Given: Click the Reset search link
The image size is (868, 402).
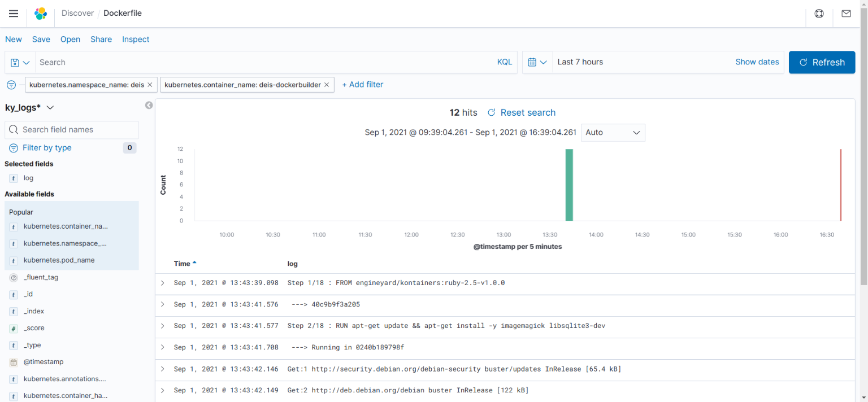Looking at the screenshot, I should (522, 112).
